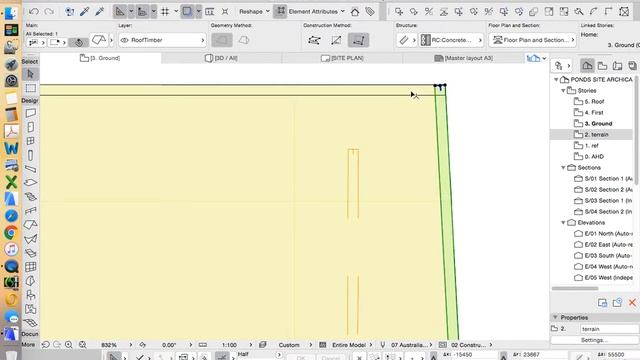640x360 pixels.
Task: Switch to the Master layout A3 tab
Action: coord(464,58)
